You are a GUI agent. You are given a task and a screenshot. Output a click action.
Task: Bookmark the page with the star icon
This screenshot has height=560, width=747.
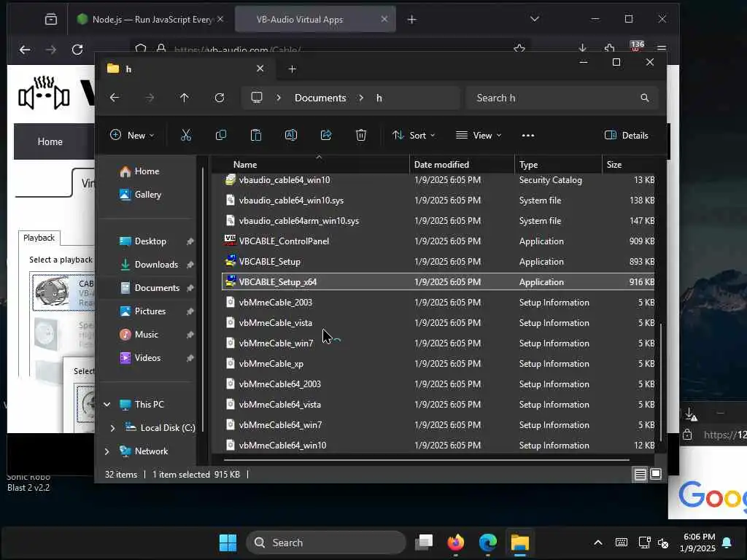click(x=519, y=48)
